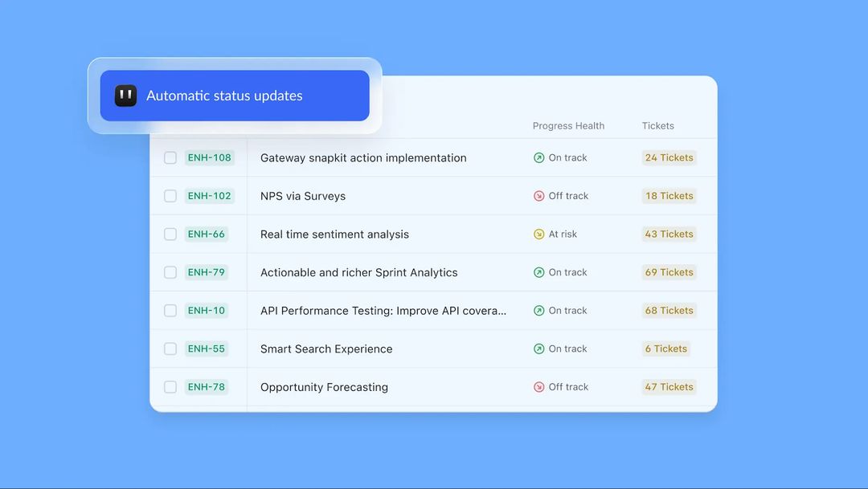Open Gateway snapkit action implementation title

[363, 157]
